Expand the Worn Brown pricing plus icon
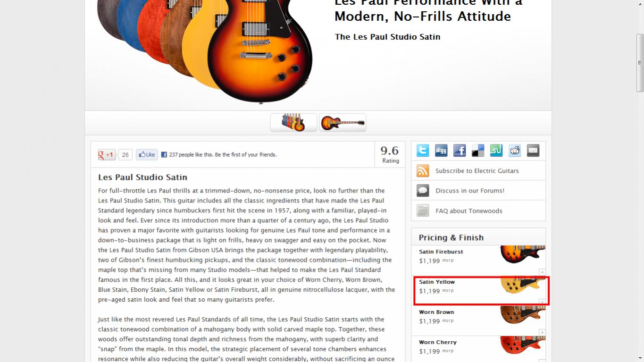Viewport: 644px width, 362px height. (543, 333)
